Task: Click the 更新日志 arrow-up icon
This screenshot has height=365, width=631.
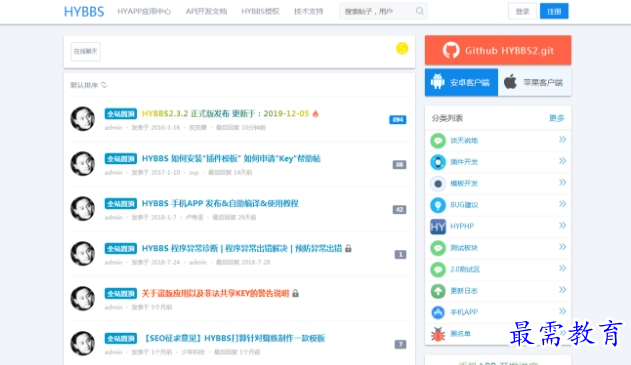Action: click(x=438, y=291)
